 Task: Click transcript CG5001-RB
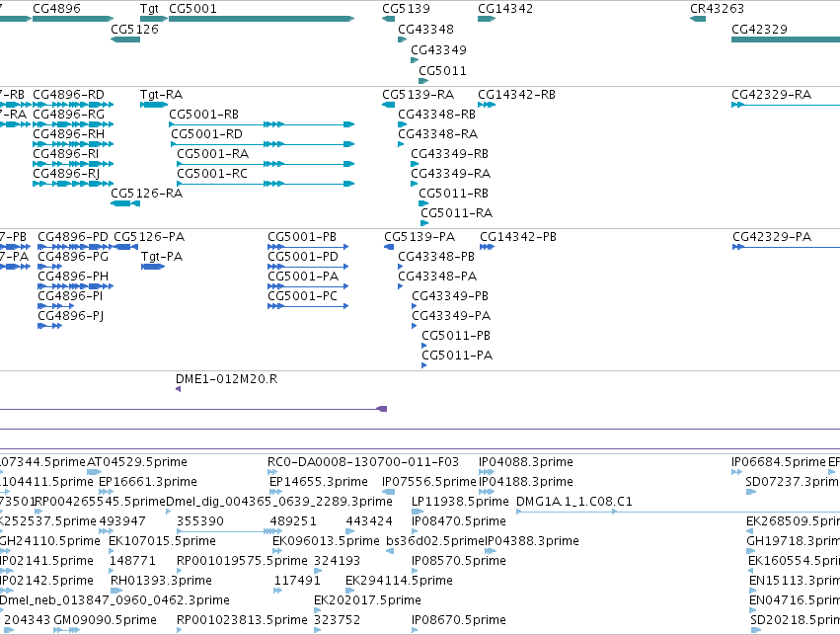point(203,115)
